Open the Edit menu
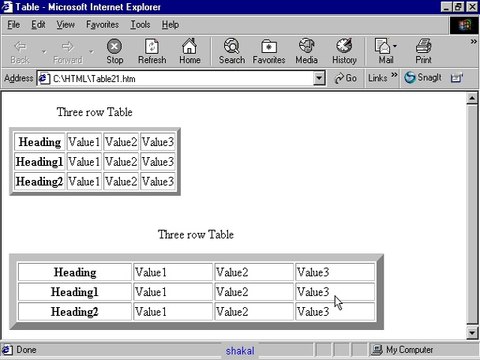Screen dimensions: 480x360 38,25
